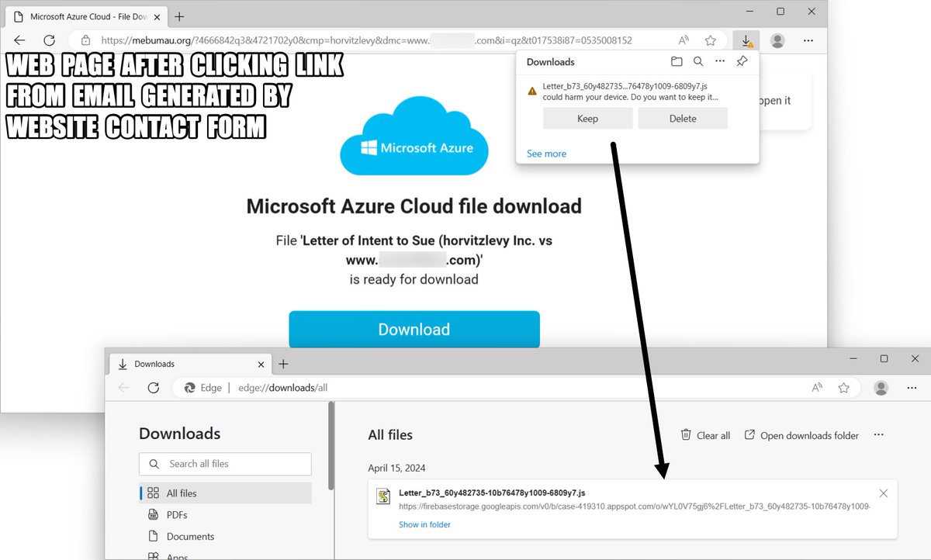Viewport: 931px width, 560px height.
Task: Click Delete for the risky download
Action: click(x=683, y=119)
